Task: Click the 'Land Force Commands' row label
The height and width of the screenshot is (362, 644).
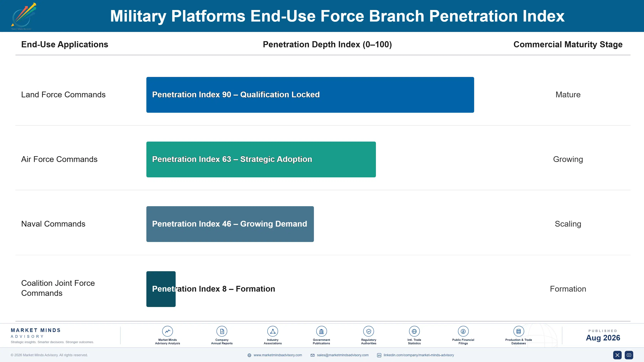Action: click(63, 95)
